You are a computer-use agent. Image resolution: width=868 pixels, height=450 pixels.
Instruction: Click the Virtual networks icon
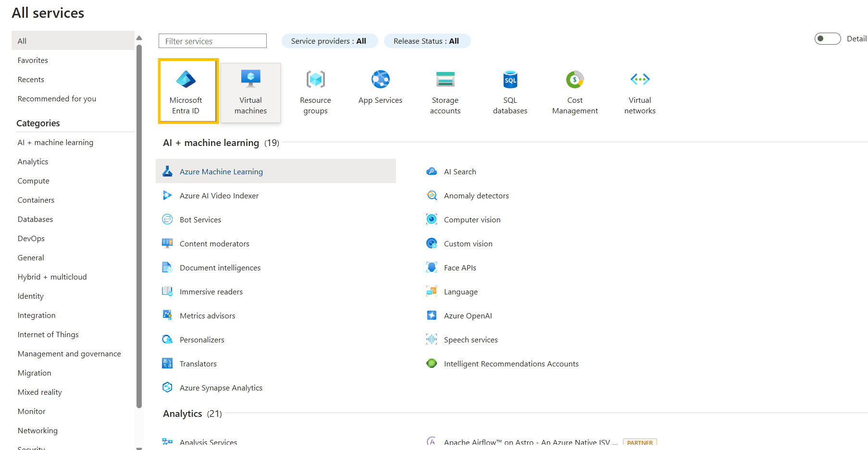[640, 79]
